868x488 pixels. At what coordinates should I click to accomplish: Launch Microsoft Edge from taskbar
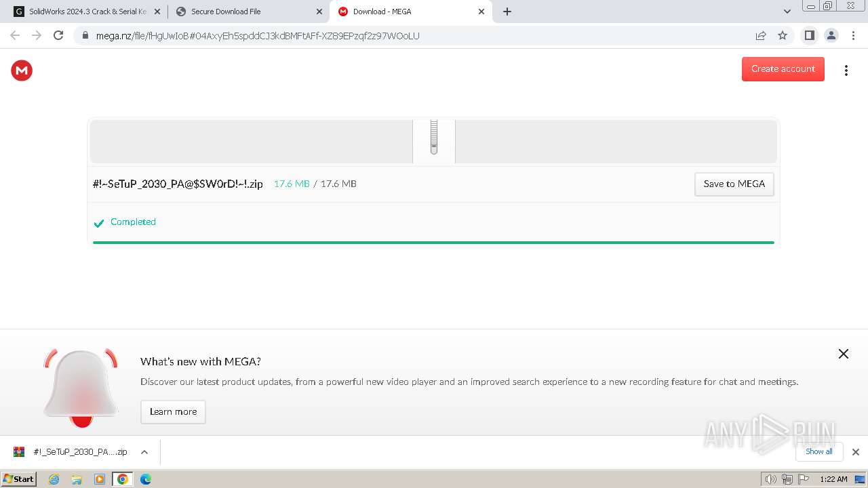tap(146, 479)
